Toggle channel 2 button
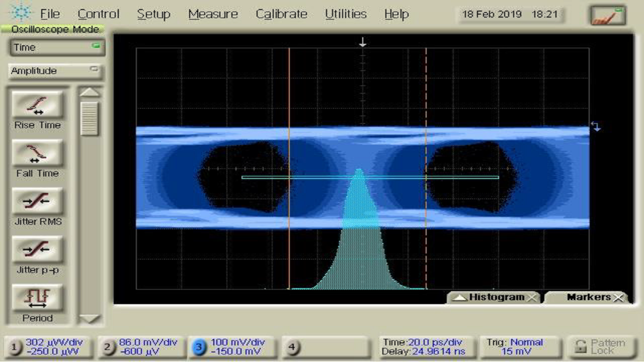Viewport: 644px width, 362px height. 107,347
